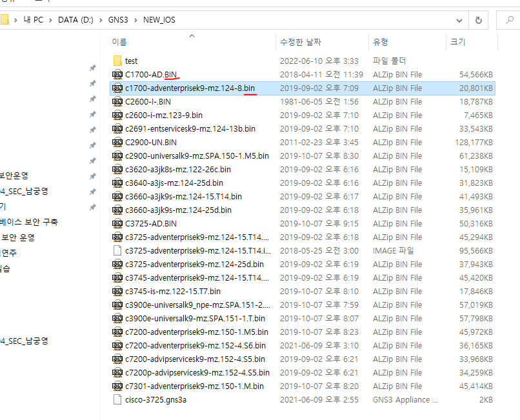
Task: Go to GNS3 in the breadcrumb
Action: [x=118, y=20]
